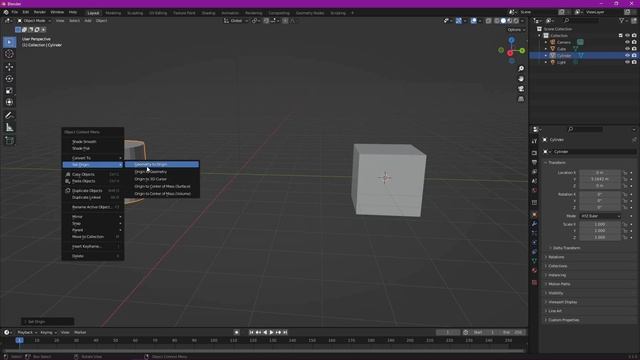Play the animation in reverse
The image size is (640, 360).
265,332
